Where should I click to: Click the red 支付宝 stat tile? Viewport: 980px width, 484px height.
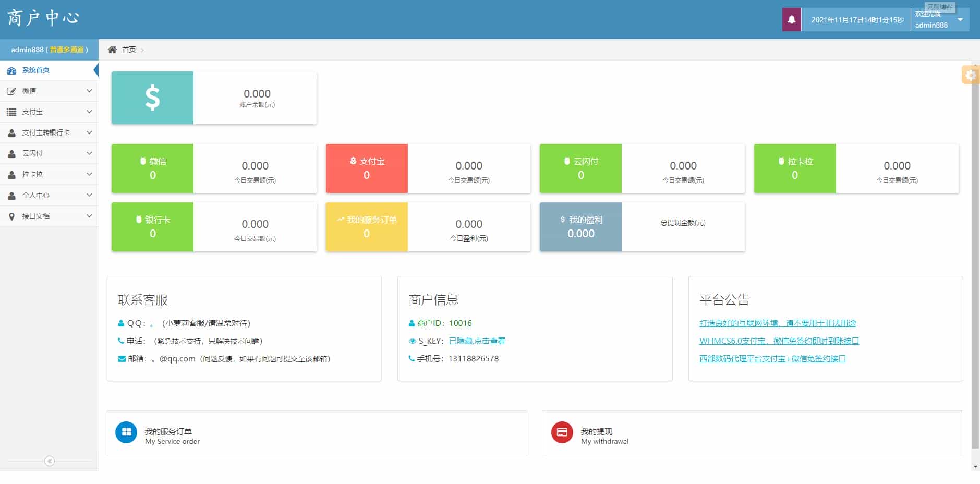367,168
